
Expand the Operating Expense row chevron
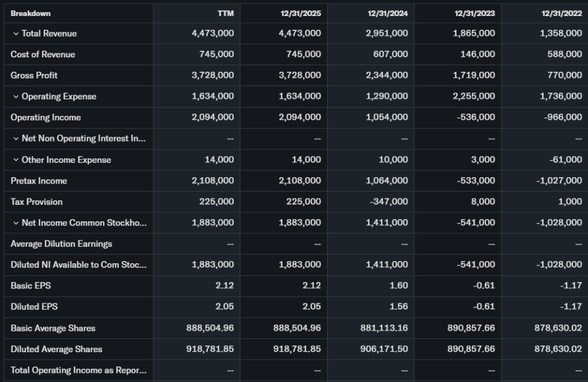[x=16, y=97]
